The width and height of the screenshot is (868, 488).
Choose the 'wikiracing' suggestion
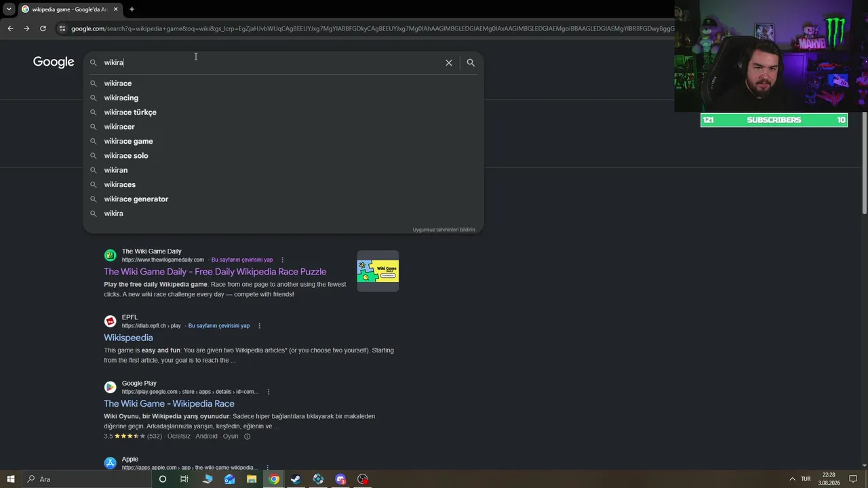pos(283,98)
